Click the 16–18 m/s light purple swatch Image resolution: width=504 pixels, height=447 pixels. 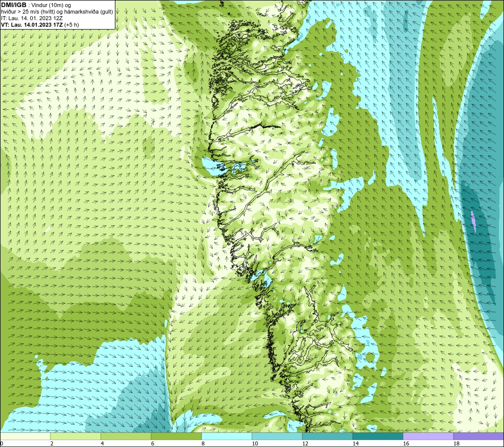point(428,436)
